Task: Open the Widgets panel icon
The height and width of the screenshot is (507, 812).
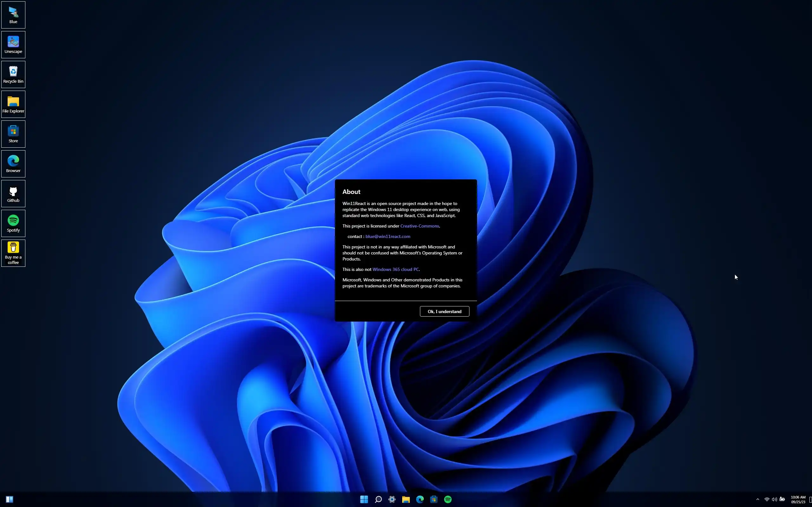Action: [10, 499]
